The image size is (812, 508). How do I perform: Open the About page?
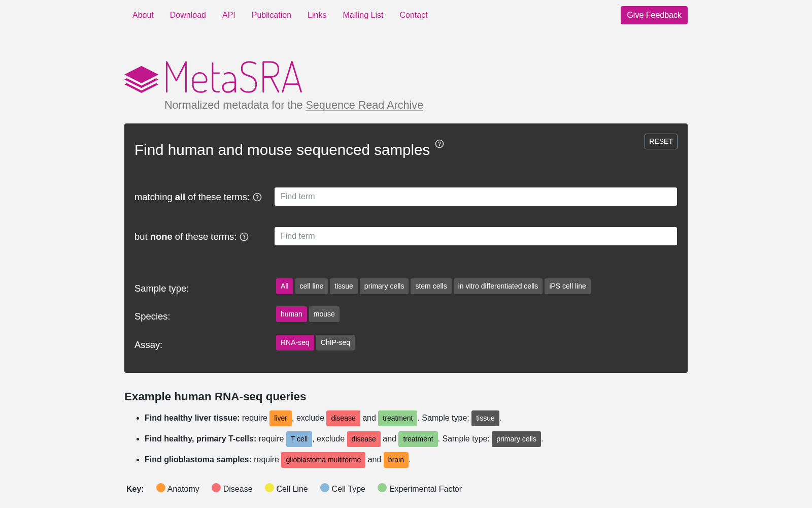[143, 15]
